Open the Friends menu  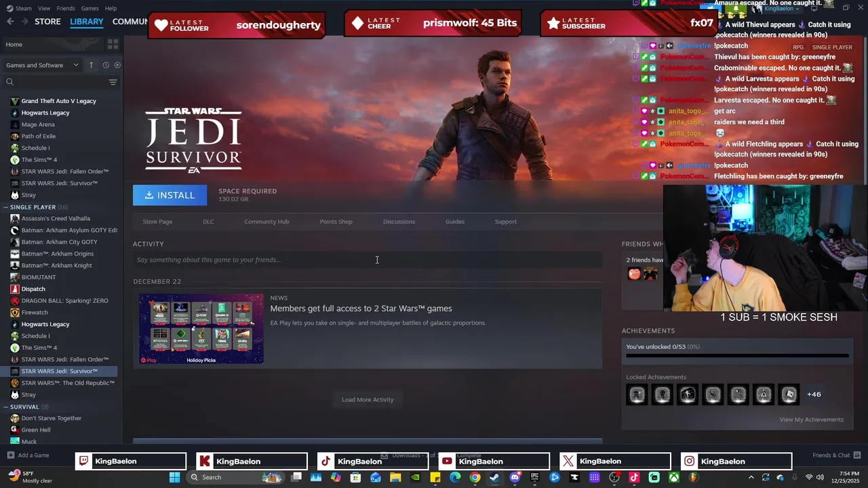click(66, 8)
